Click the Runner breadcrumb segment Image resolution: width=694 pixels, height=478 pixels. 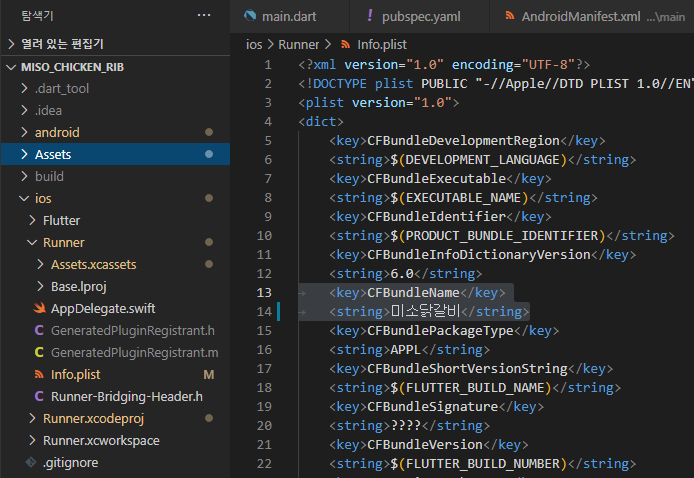(298, 45)
